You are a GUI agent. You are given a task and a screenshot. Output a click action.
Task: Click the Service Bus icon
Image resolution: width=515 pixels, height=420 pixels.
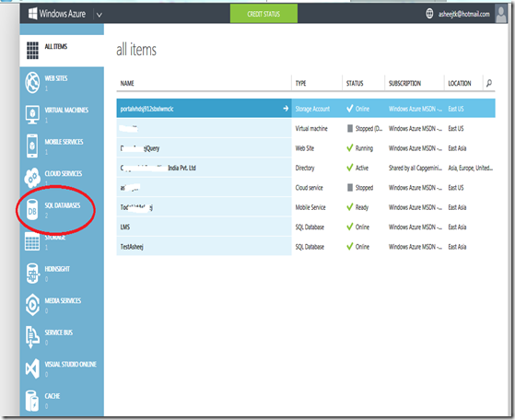32,337
